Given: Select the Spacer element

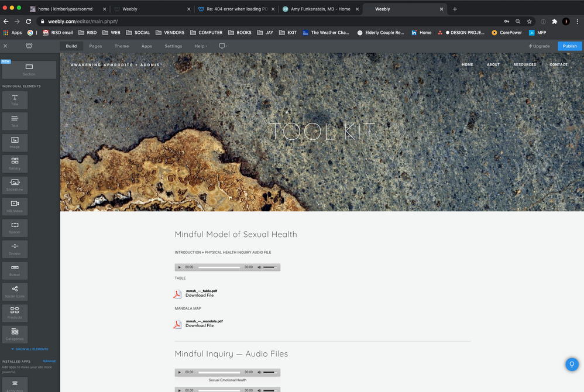Looking at the screenshot, I should (x=15, y=228).
